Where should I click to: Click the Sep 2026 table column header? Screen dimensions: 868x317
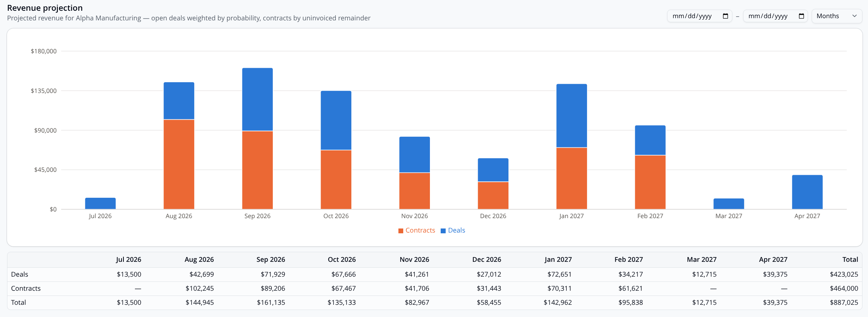coord(271,260)
